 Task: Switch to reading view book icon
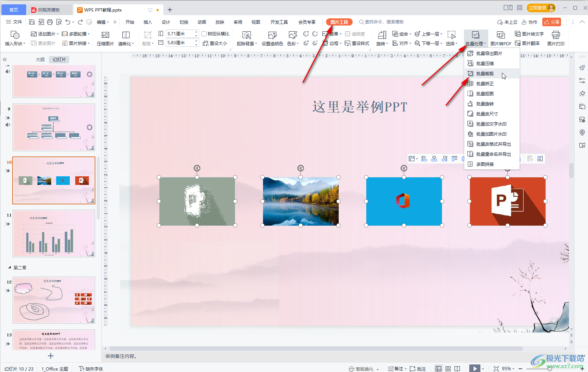(457, 368)
